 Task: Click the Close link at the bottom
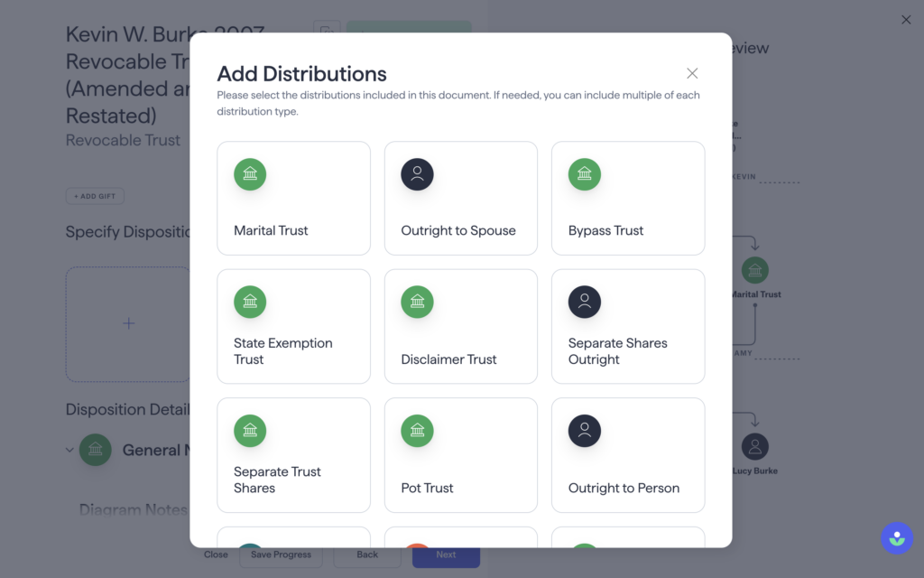(216, 555)
